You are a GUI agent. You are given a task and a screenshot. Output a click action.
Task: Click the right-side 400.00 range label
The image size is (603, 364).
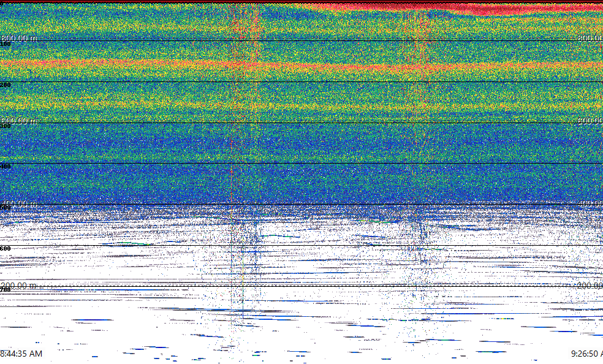(590, 203)
